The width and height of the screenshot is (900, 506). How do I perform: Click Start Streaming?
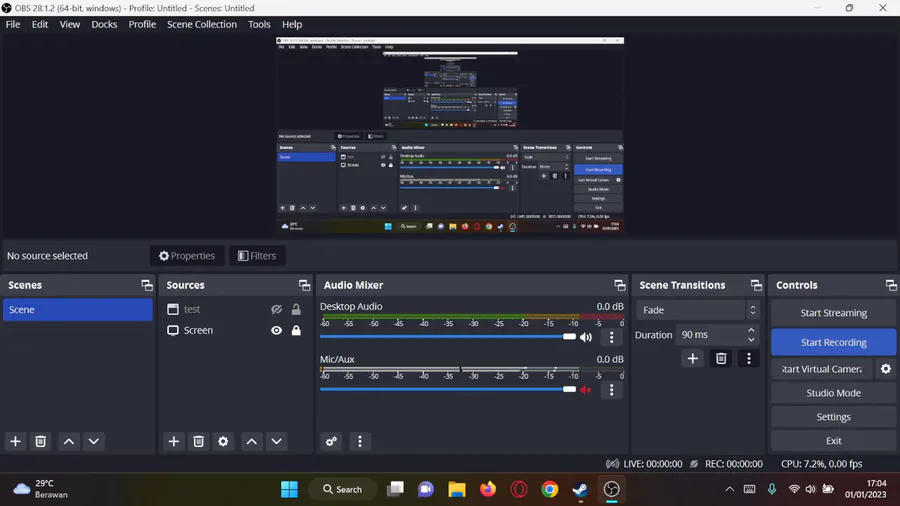(833, 313)
